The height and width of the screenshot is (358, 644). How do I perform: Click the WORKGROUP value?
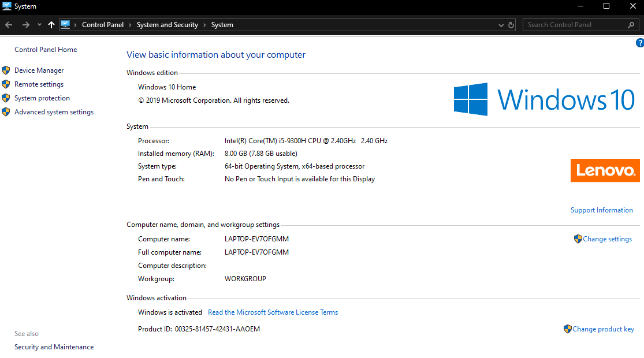click(x=245, y=279)
